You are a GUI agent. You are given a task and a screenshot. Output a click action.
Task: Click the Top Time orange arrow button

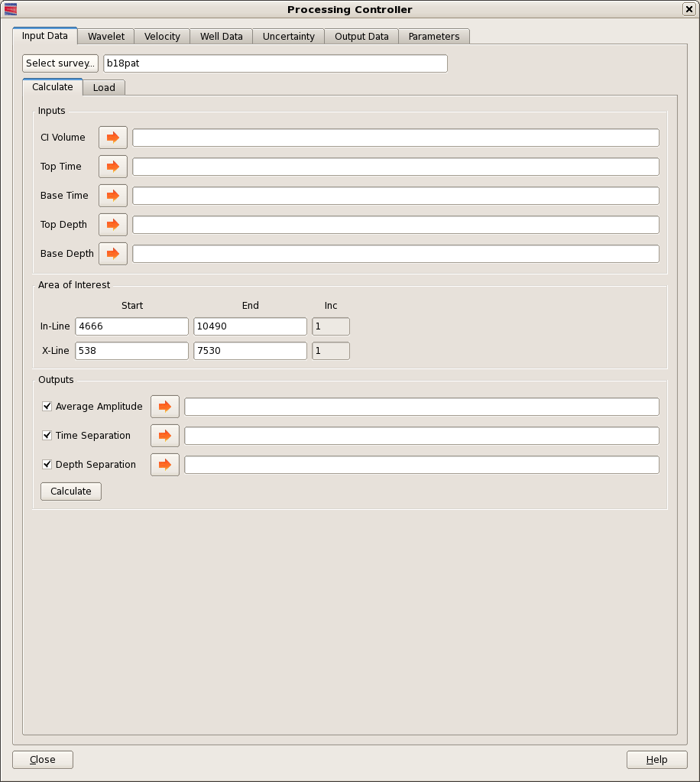[113, 167]
